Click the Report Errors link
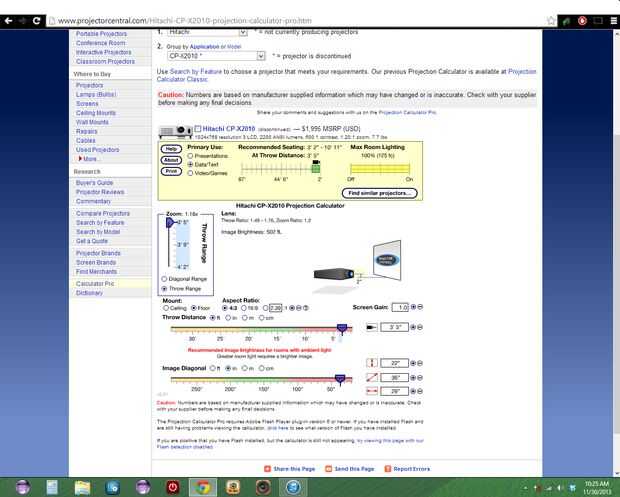This screenshot has width=620, height=497. point(407,469)
